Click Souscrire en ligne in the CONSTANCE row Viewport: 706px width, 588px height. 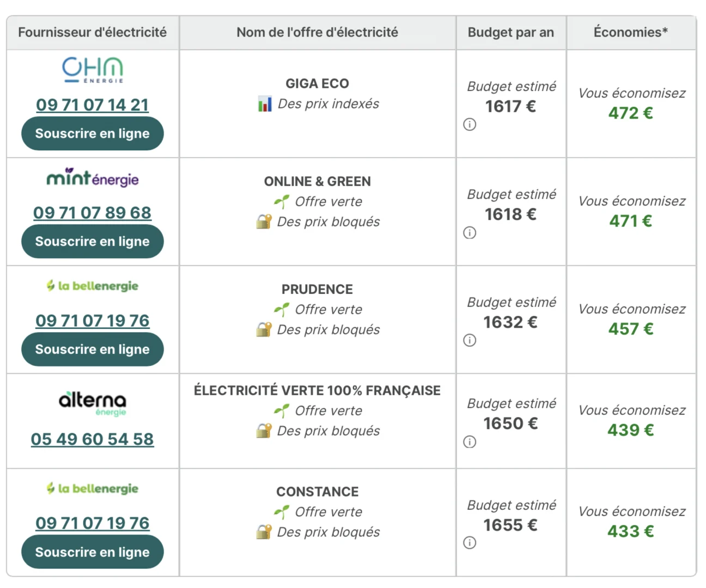click(92, 552)
